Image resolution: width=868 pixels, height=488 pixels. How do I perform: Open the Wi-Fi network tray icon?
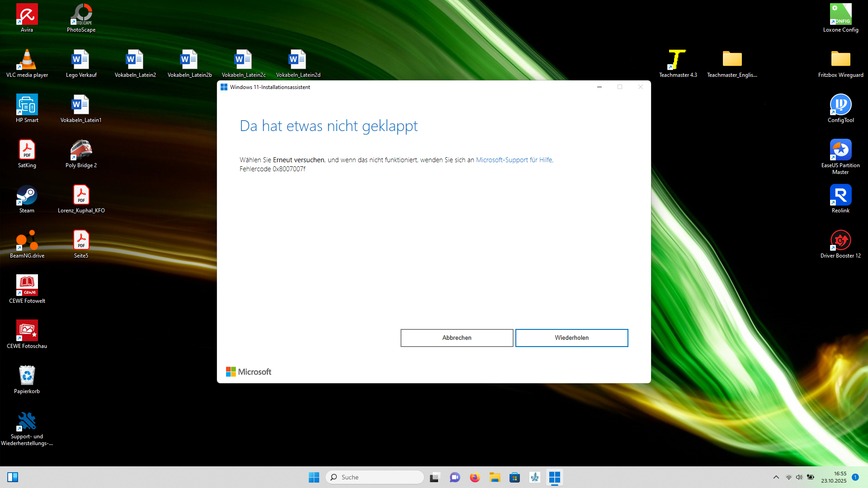pos(789,477)
